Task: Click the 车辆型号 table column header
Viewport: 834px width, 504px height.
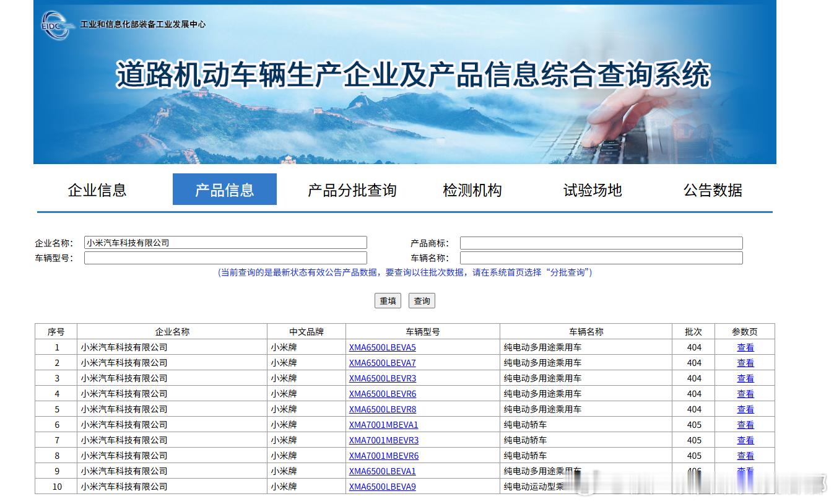Action: point(423,332)
